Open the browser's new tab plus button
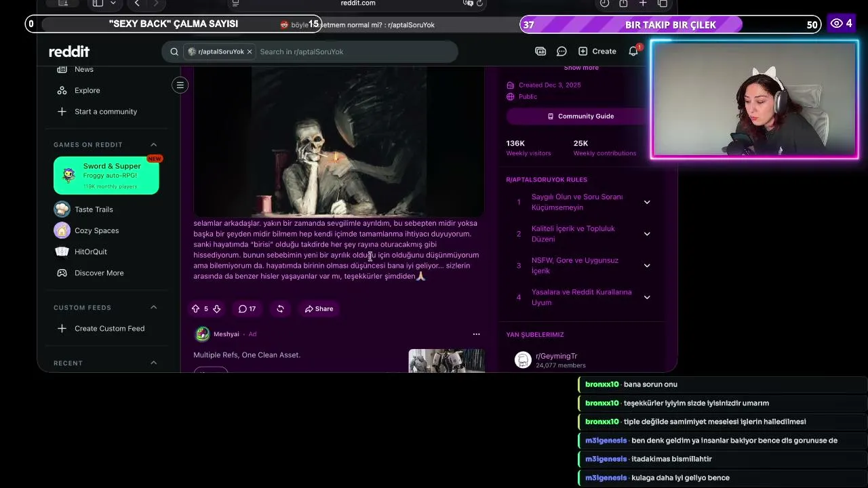This screenshot has height=488, width=868. (x=643, y=3)
